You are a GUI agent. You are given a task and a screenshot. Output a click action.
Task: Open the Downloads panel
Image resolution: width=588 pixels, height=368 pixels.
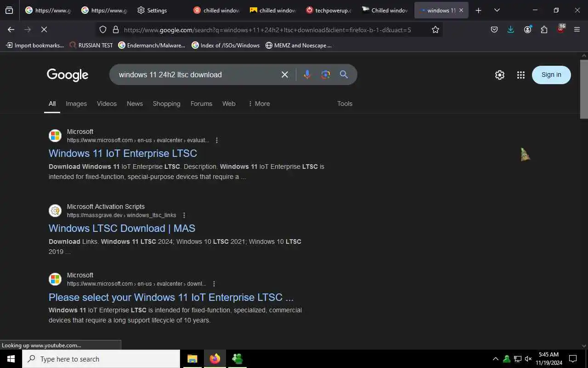(511, 29)
